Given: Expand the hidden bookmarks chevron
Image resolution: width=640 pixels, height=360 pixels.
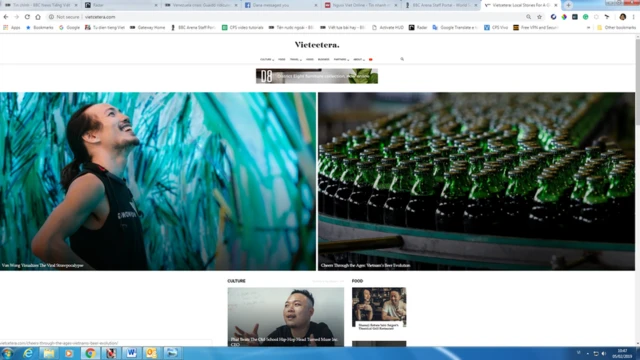Looking at the screenshot, I should pyautogui.click(x=588, y=27).
